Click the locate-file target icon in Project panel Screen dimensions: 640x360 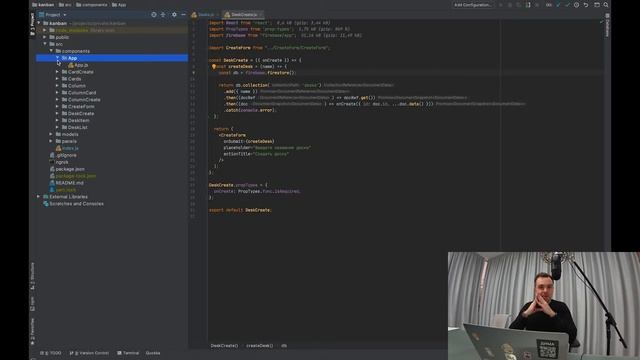click(154, 15)
